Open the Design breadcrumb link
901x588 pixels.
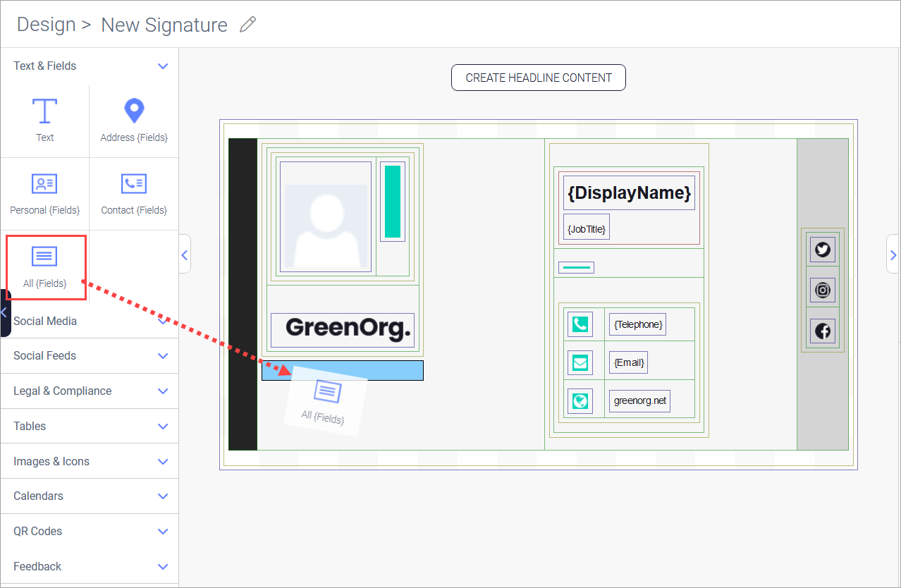[46, 24]
